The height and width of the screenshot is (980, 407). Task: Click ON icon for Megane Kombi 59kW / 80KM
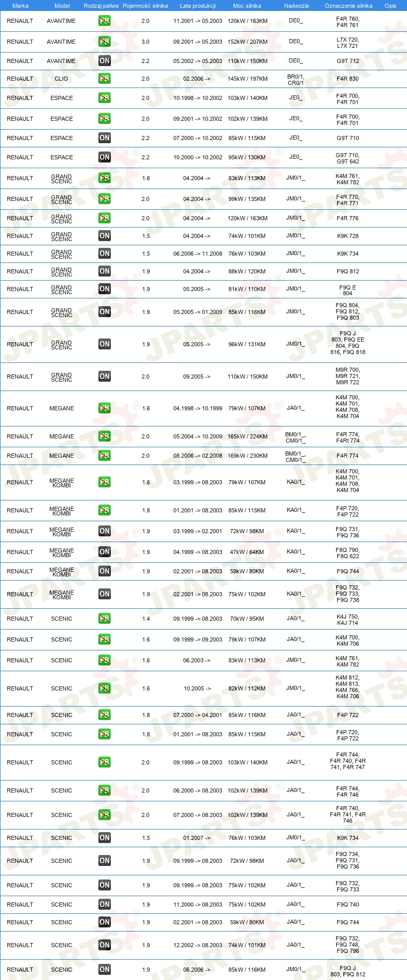pyautogui.click(x=105, y=571)
